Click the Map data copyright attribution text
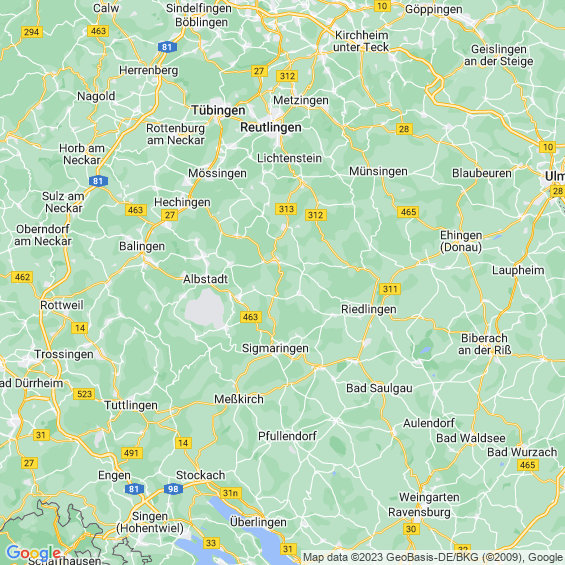The width and height of the screenshot is (565, 565). tap(434, 557)
